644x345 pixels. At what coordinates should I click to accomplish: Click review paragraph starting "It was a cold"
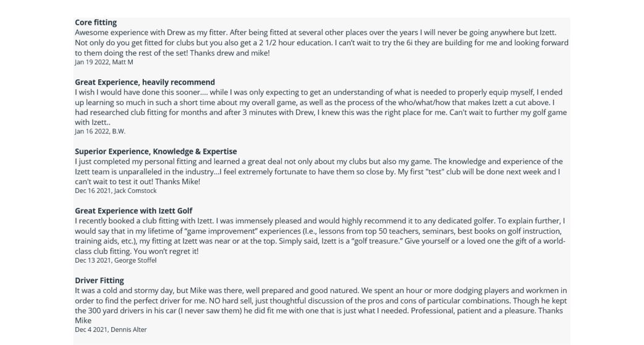tap(321, 305)
